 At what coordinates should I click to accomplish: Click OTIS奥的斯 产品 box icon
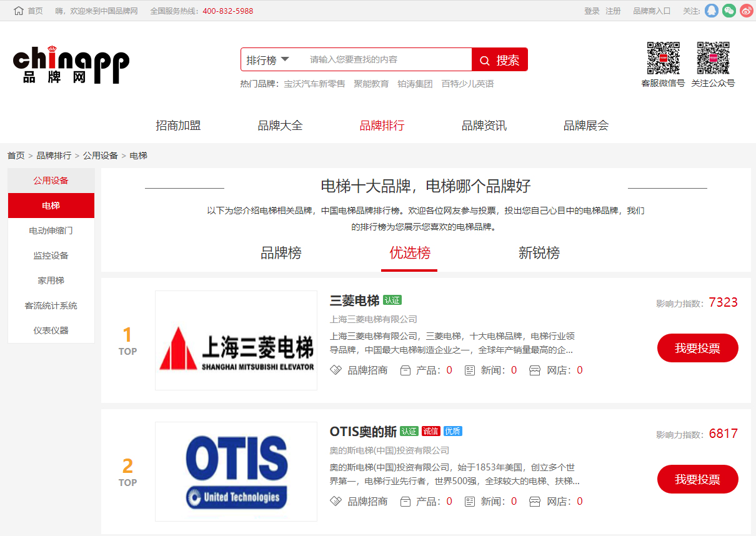(405, 502)
